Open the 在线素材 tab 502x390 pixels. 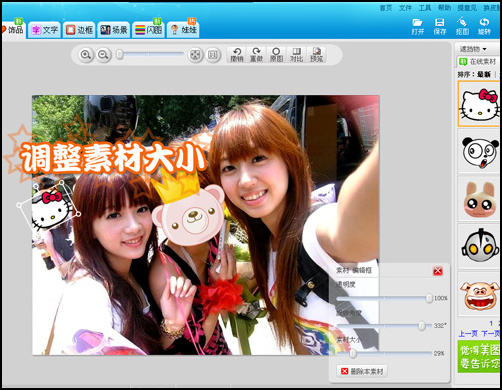(x=478, y=62)
